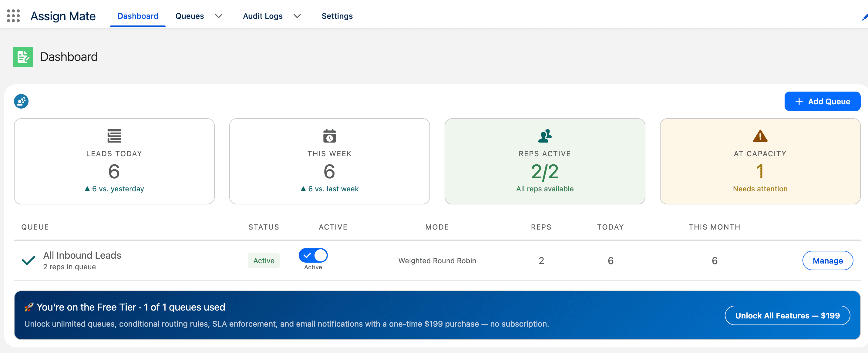Switch to the Dashboard tab
Viewport: 868px width, 353px height.
[x=138, y=16]
